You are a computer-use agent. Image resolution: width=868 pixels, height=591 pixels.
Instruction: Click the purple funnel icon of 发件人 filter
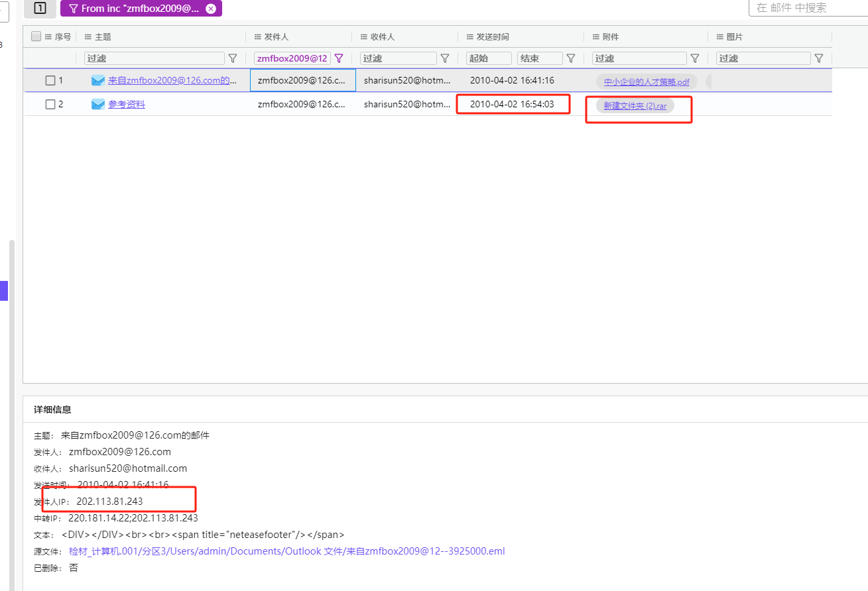[x=339, y=58]
